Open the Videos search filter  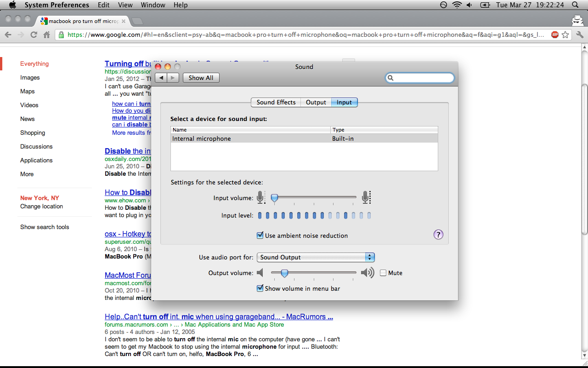(29, 105)
